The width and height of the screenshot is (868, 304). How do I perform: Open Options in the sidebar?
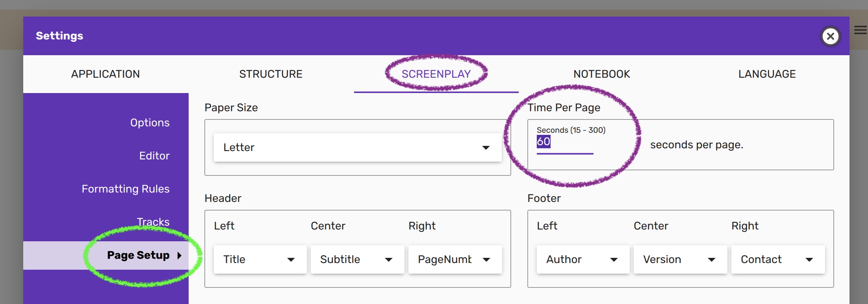(x=150, y=123)
